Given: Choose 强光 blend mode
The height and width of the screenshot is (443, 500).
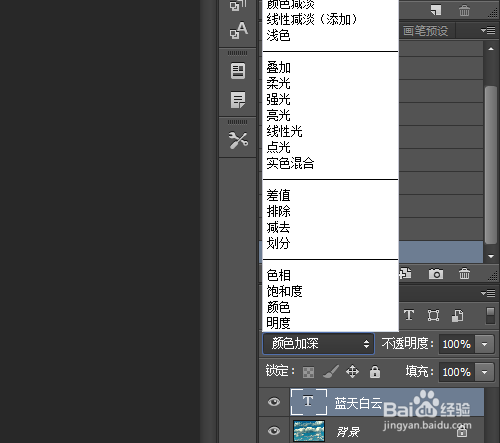Looking at the screenshot, I should point(279,99).
